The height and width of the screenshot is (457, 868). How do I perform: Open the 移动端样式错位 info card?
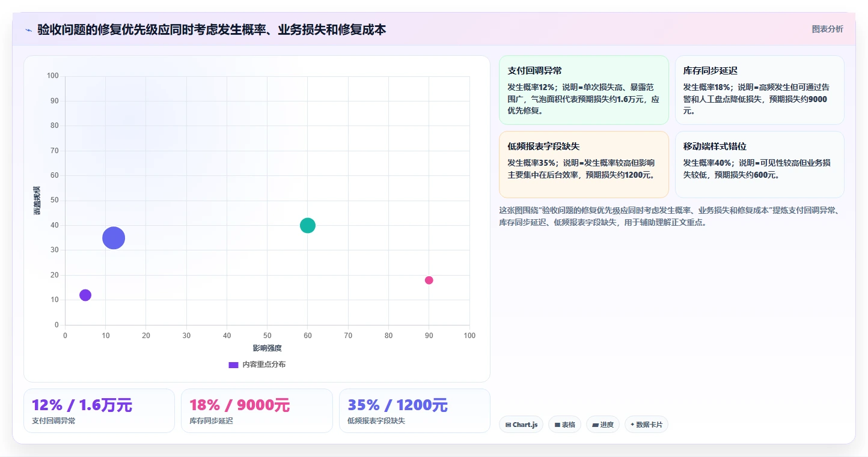coord(759,165)
